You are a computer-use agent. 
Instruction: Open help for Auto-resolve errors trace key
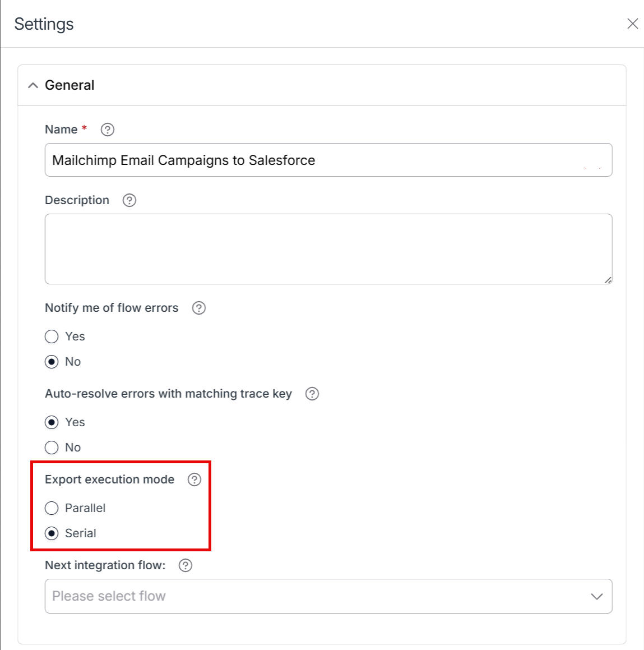[x=312, y=394]
